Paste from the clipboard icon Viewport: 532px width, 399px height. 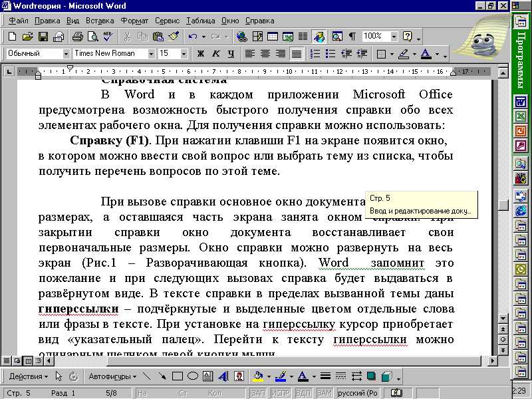coord(158,37)
